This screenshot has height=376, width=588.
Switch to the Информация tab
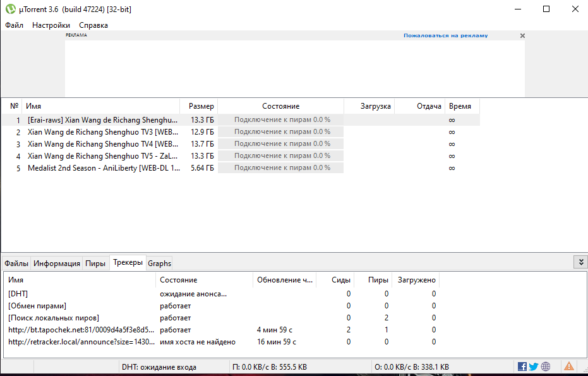[57, 264]
